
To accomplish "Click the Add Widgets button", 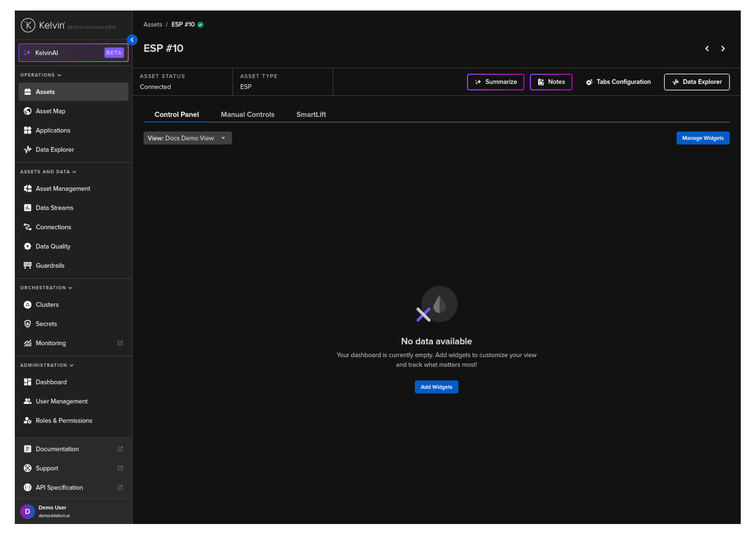I will point(436,387).
